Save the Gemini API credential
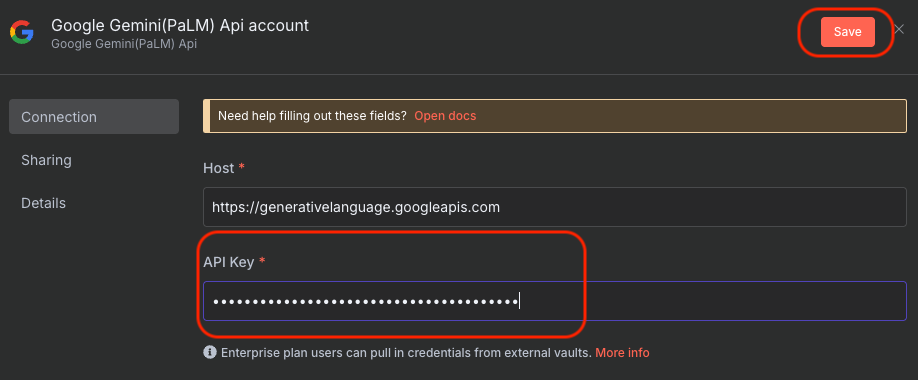This screenshot has height=380, width=918. click(847, 32)
